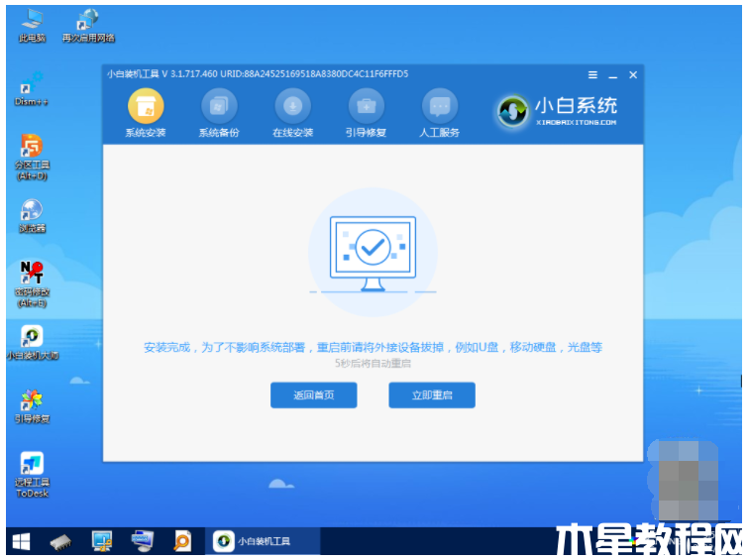Close the 小白装机工具 window

(633, 75)
